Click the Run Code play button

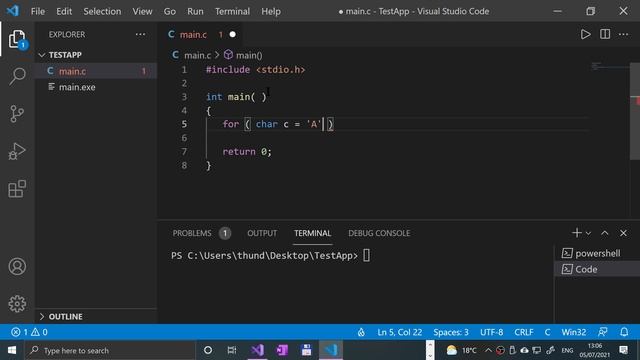(x=585, y=34)
